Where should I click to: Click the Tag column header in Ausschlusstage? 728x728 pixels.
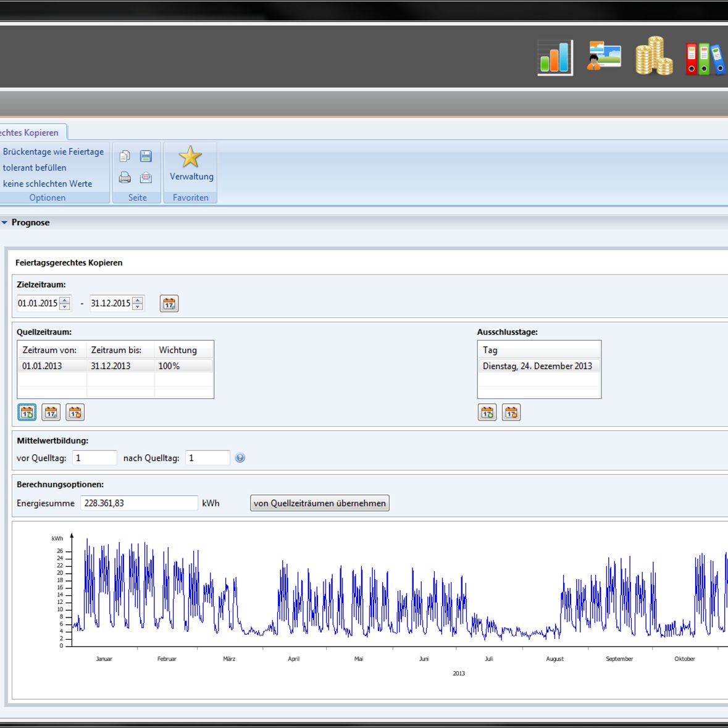coord(539,350)
